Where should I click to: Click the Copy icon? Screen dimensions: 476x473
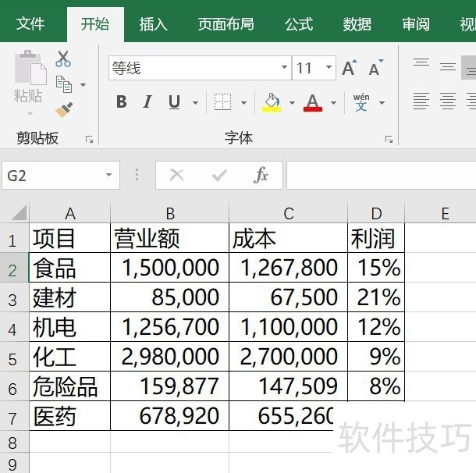64,84
